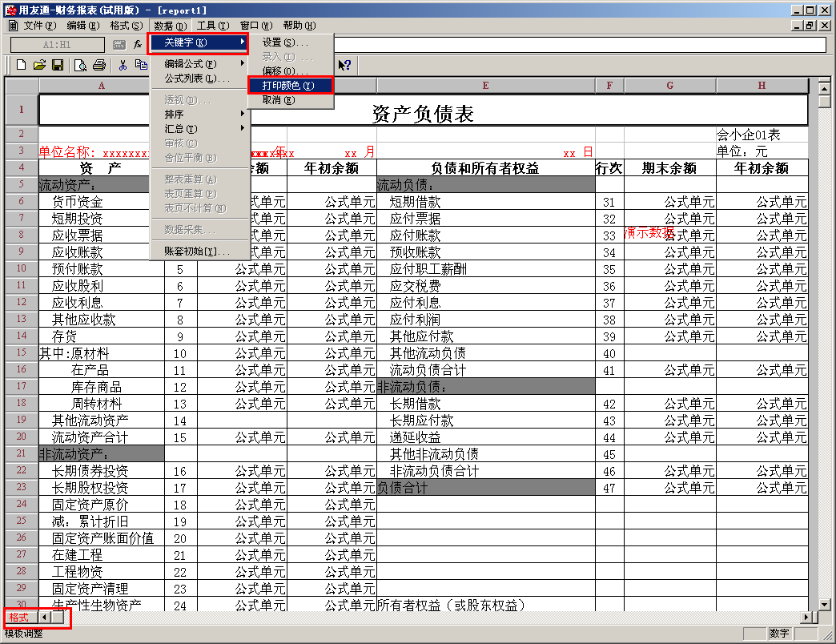Click the fx formula icon

pos(138,44)
